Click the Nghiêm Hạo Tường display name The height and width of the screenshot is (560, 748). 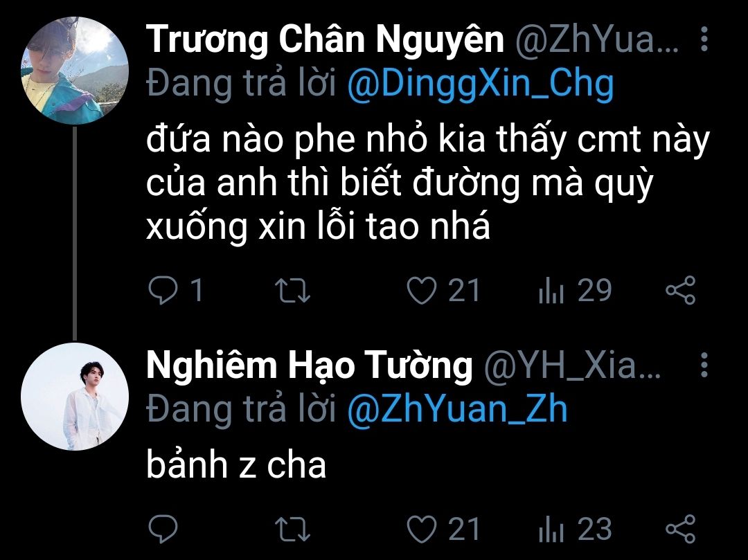pyautogui.click(x=309, y=366)
